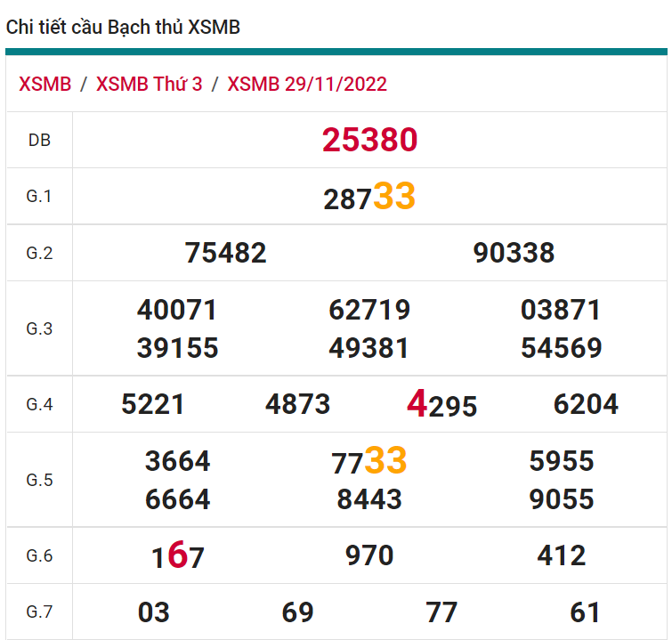The width and height of the screenshot is (672, 640).
Task: Click G.6 number 167 with red 6
Action: click(177, 557)
